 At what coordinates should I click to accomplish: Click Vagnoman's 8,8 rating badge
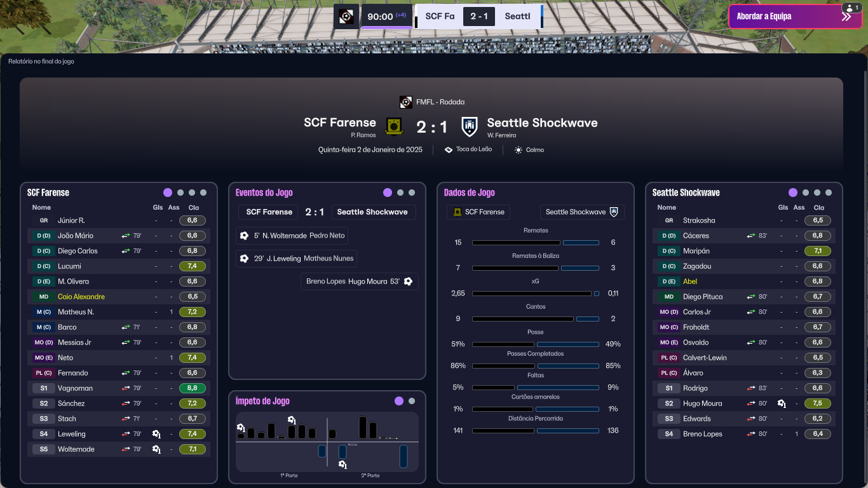pyautogui.click(x=193, y=388)
